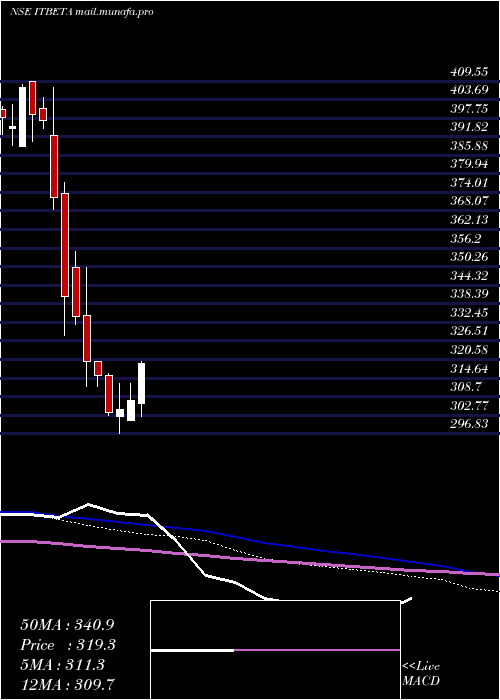Select the 409.55 price level label
Viewport: 500px width, 700px height.
pyautogui.click(x=468, y=72)
